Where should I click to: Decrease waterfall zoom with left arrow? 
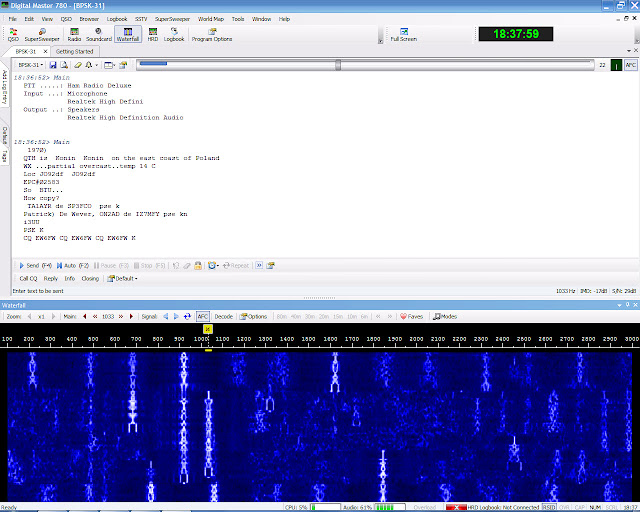(x=29, y=316)
